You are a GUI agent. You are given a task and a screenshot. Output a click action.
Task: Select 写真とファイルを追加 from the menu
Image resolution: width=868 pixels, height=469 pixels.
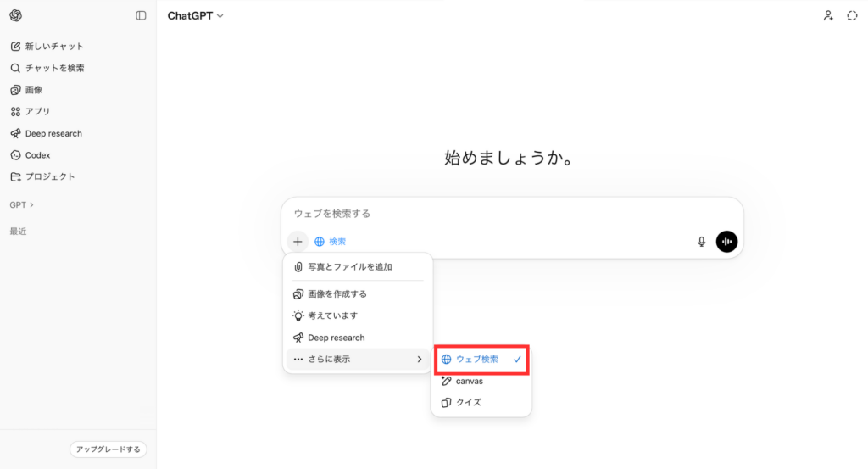coord(358,267)
